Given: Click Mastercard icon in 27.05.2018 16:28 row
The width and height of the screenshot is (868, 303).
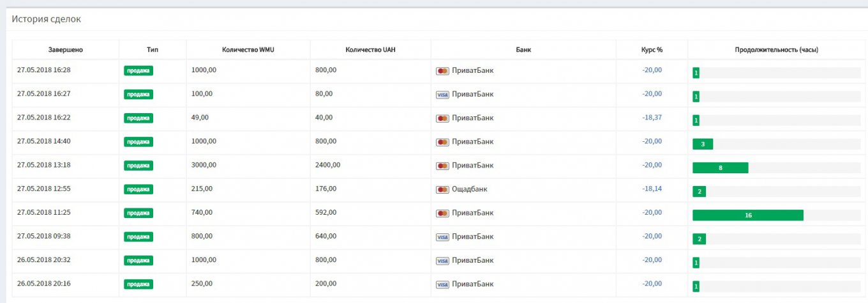Looking at the screenshot, I should [442, 71].
